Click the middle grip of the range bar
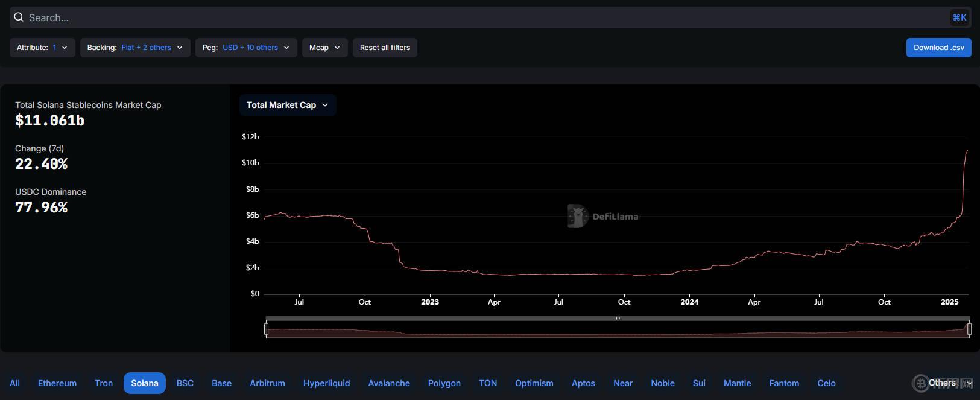Screen dimensions: 980x400 click(618, 318)
